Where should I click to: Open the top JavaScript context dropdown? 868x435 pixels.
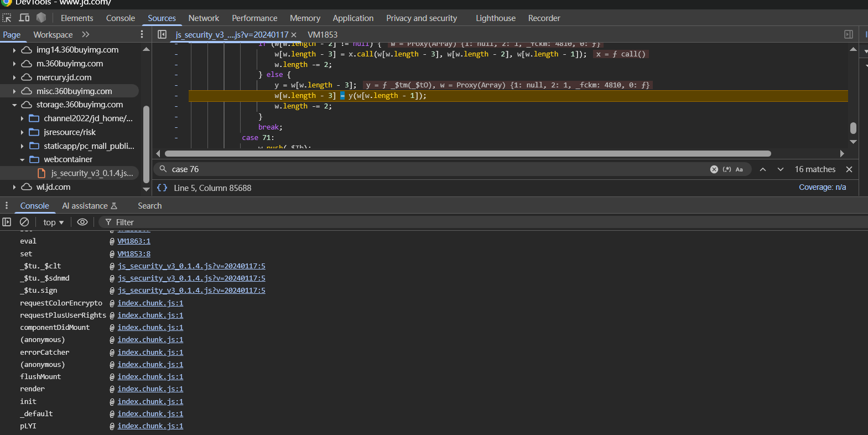(53, 222)
